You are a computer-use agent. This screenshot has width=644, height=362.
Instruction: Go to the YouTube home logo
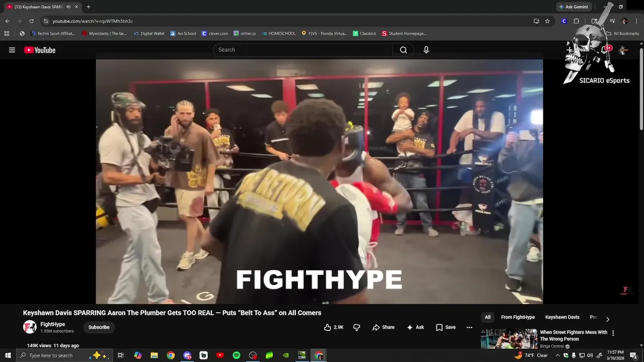[40, 50]
